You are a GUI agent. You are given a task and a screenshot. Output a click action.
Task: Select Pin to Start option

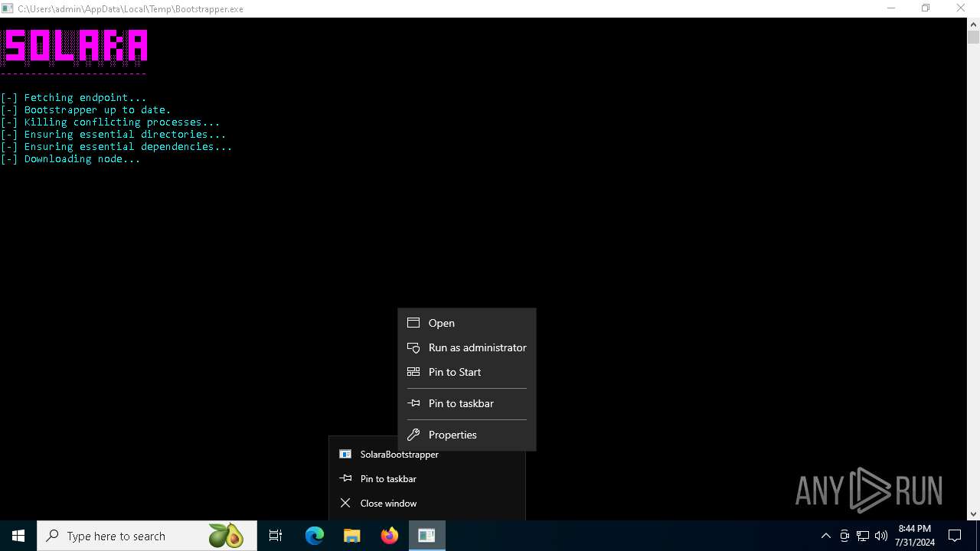pyautogui.click(x=466, y=372)
